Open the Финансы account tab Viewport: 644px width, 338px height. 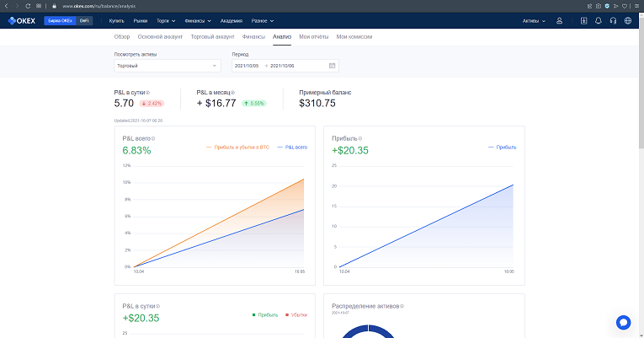click(x=253, y=36)
